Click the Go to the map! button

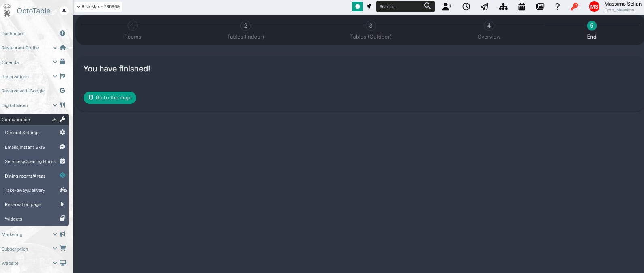pos(110,98)
